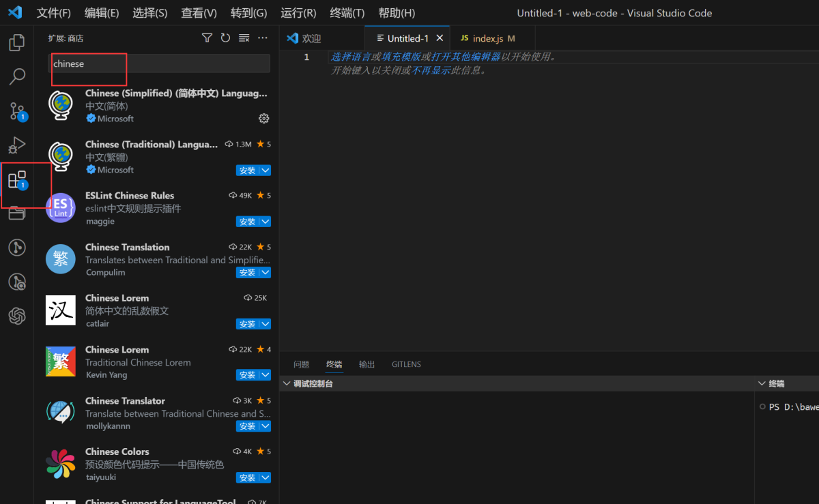The height and width of the screenshot is (504, 819).
Task: Click the 打开其他编辑器 link
Action: click(466, 57)
